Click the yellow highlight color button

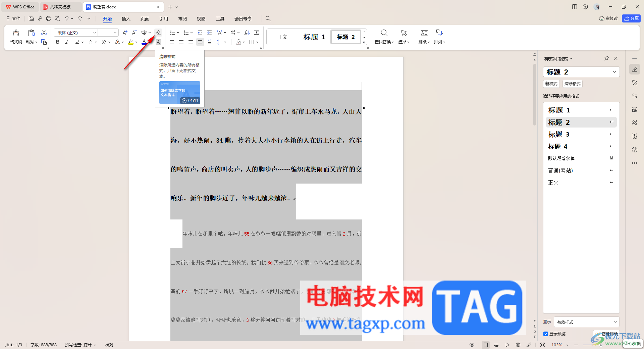click(x=130, y=42)
